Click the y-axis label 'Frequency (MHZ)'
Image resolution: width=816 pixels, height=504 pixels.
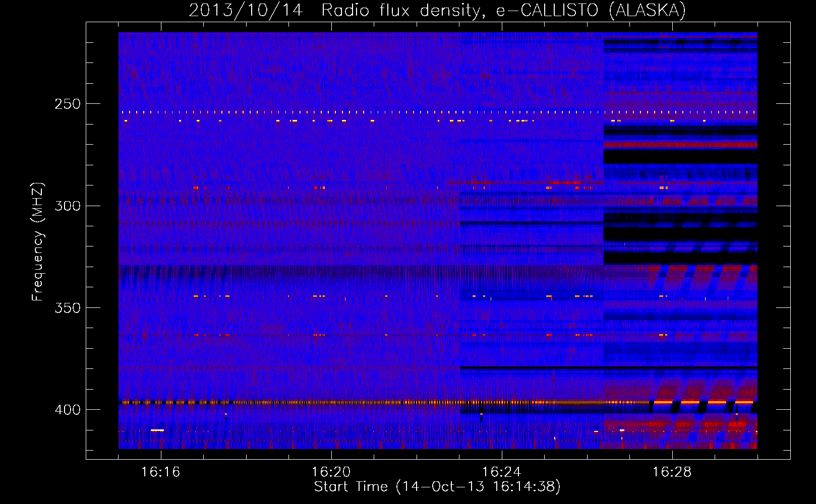[38, 242]
